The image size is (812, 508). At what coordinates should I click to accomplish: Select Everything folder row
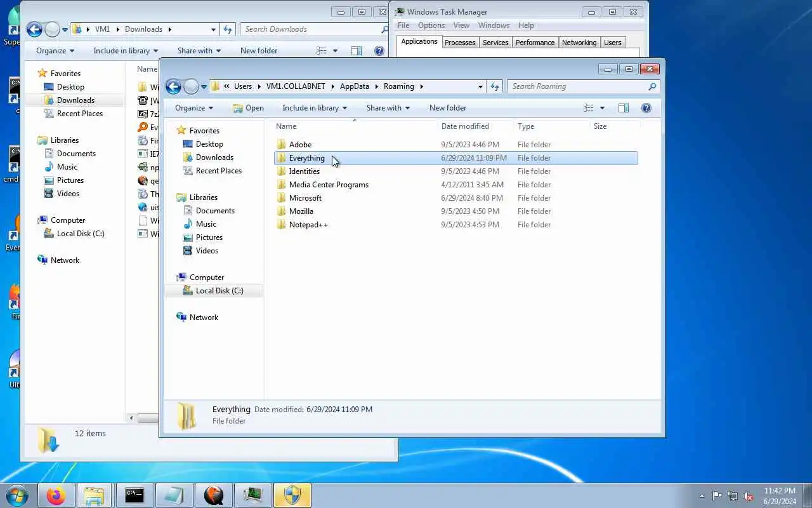(457, 158)
